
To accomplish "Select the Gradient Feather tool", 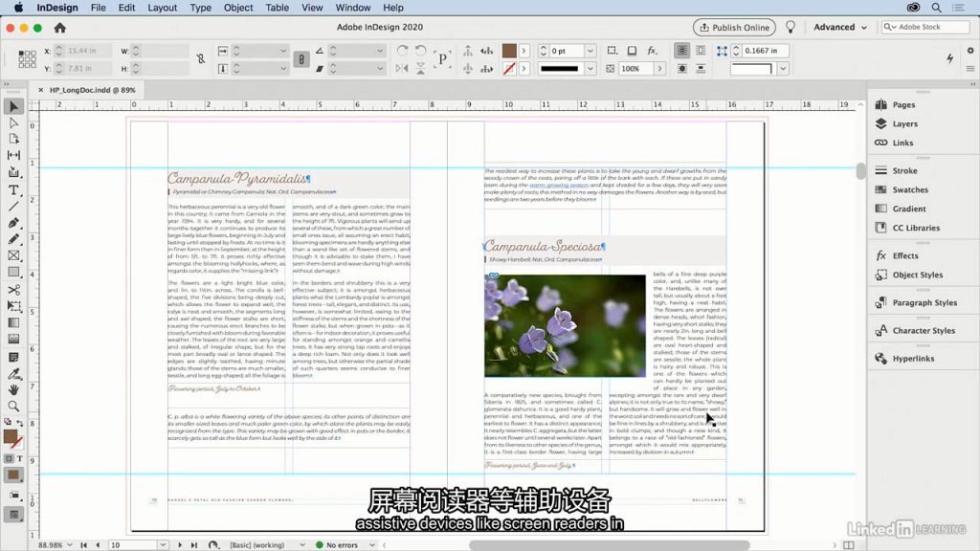I will [13, 340].
